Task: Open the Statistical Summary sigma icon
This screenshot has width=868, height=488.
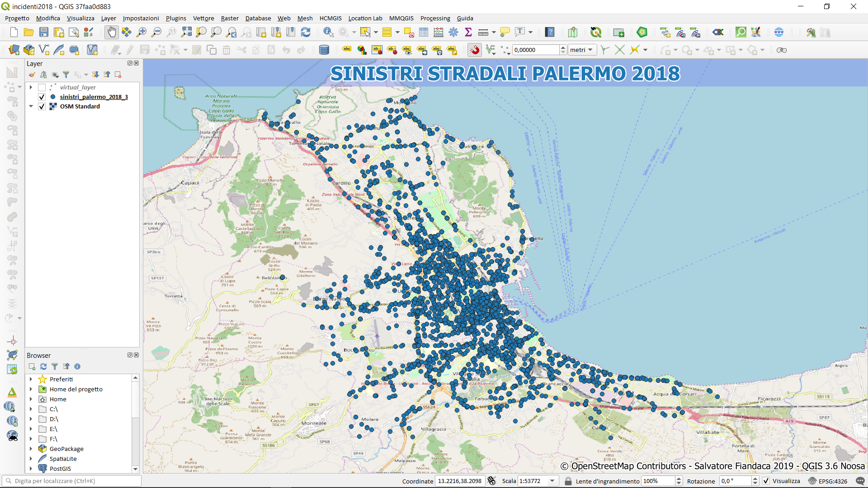Action: (468, 32)
